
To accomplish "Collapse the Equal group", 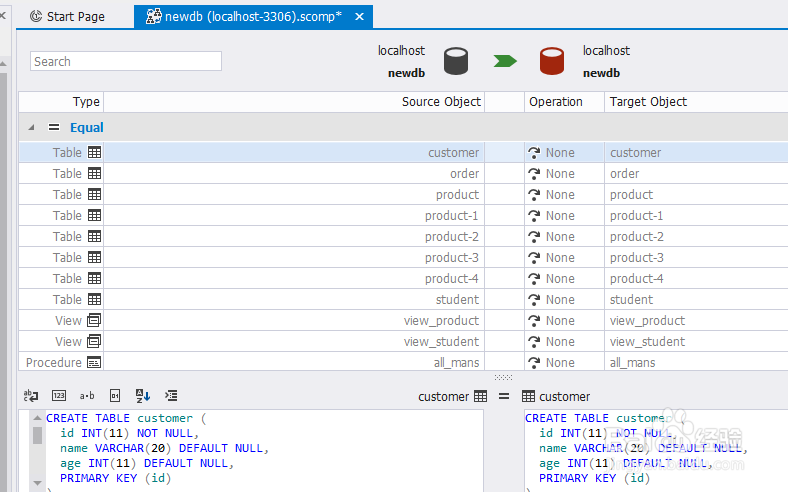I will coord(31,128).
